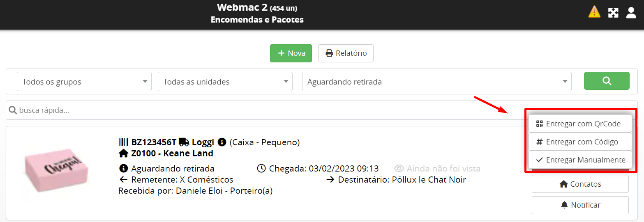Open the 'Todas as unidades' dropdown
Viewport: 644px width, 222px height.
(x=225, y=82)
